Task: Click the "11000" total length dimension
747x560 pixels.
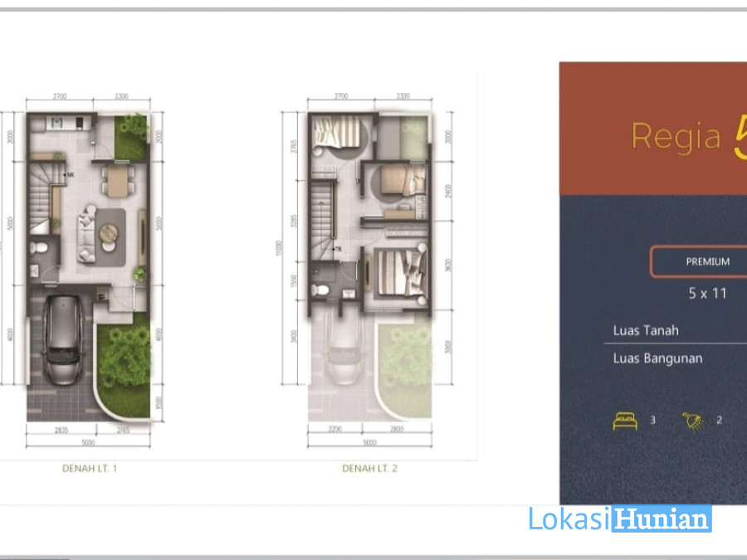Action: tap(279, 248)
